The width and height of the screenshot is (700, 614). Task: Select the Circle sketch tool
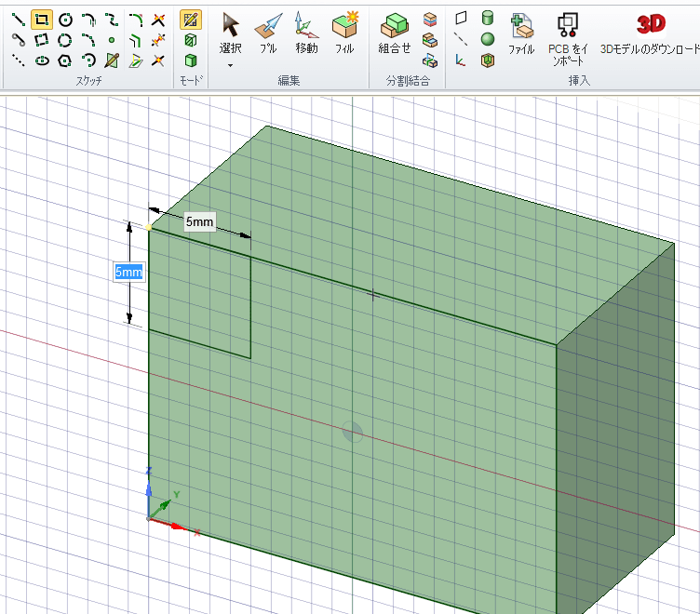65,20
